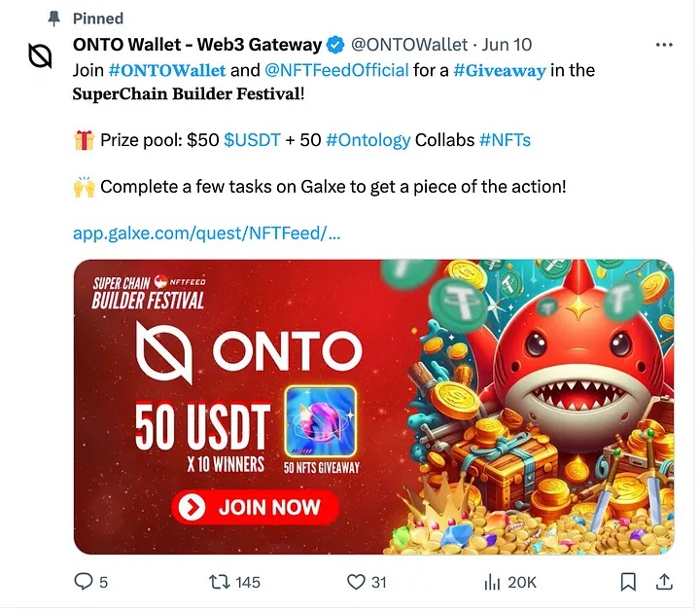Click the share upload icon
The image size is (700, 611).
tap(664, 582)
